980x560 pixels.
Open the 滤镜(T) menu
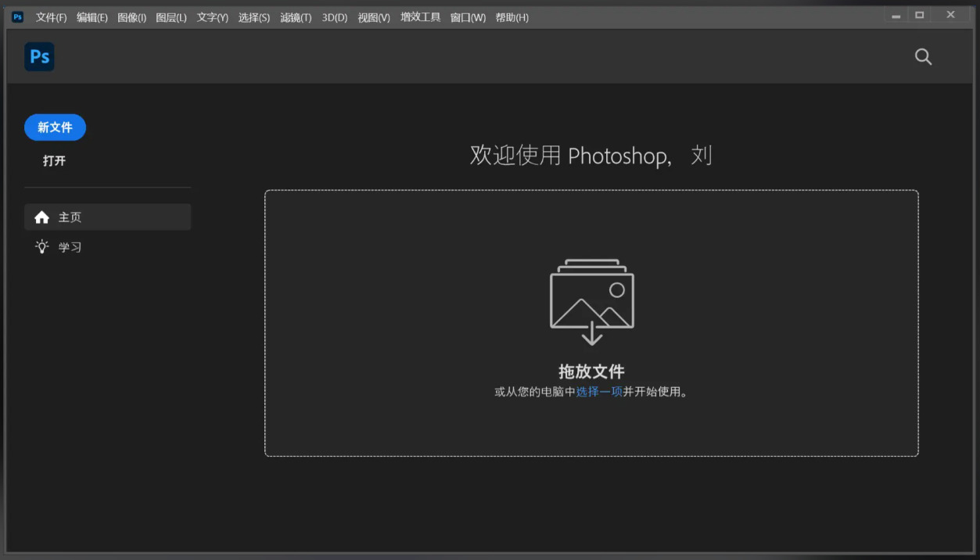click(296, 17)
